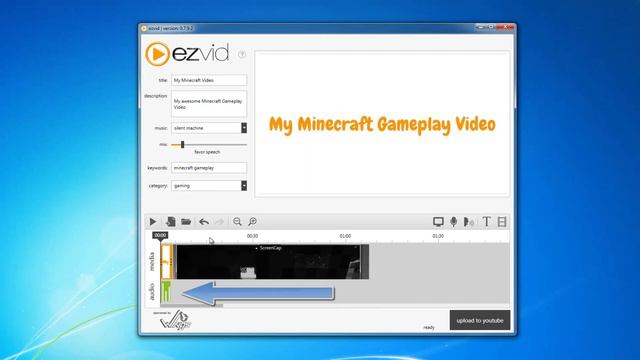Click the greyed redo arrow
Viewport: 640px width, 360px height.
(x=220, y=222)
